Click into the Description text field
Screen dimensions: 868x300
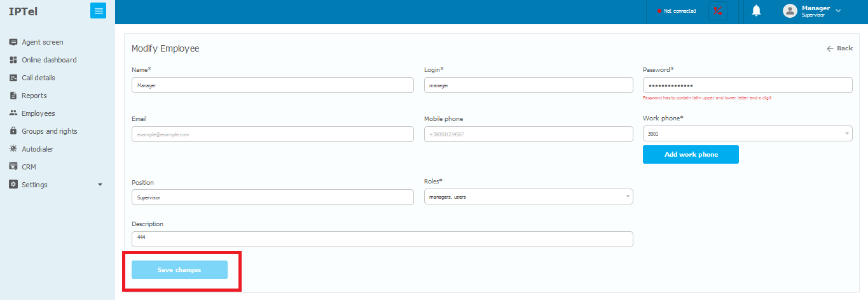pyautogui.click(x=382, y=239)
